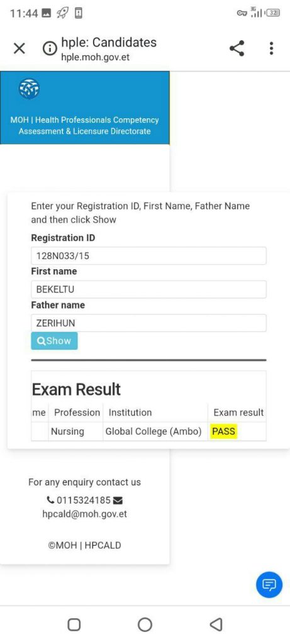
Task: Tap the phone icon beside 0115324185
Action: coord(50,500)
